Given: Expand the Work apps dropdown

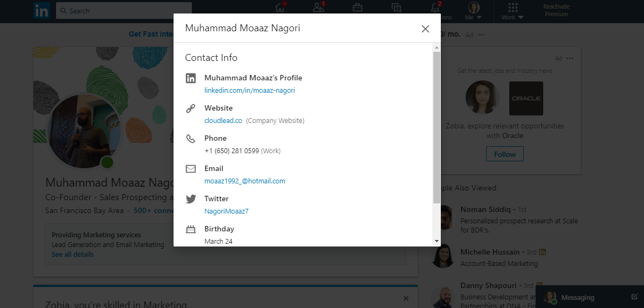Looking at the screenshot, I should (512, 11).
